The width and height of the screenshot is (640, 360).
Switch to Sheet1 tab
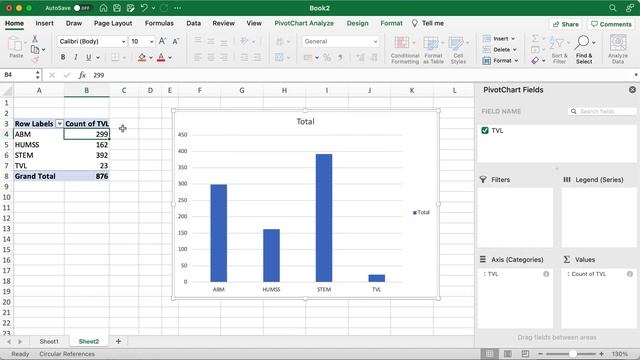(x=49, y=341)
